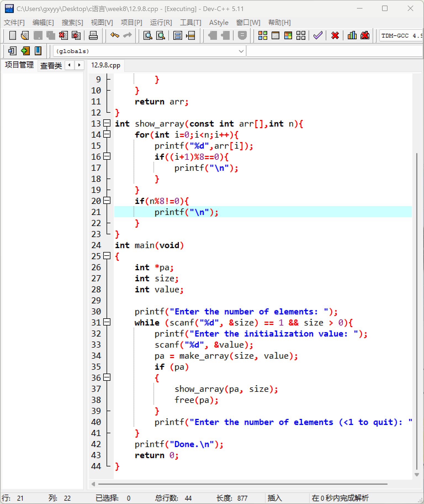Open the 运行[R] menu
424x504 pixels.
[x=161, y=22]
